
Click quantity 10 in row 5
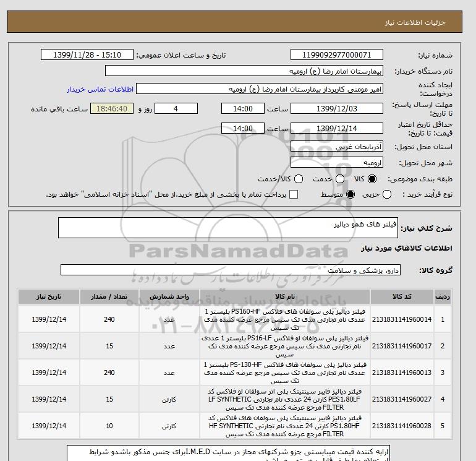point(109,426)
